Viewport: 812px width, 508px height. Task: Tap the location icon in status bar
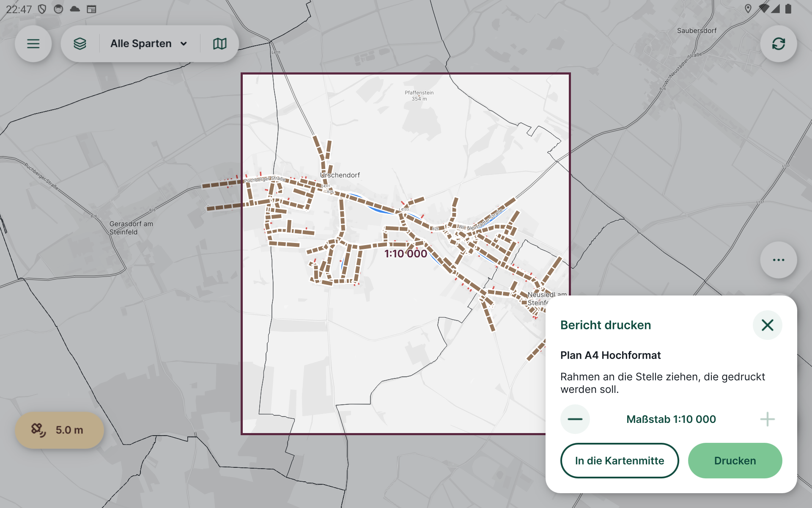pos(748,9)
